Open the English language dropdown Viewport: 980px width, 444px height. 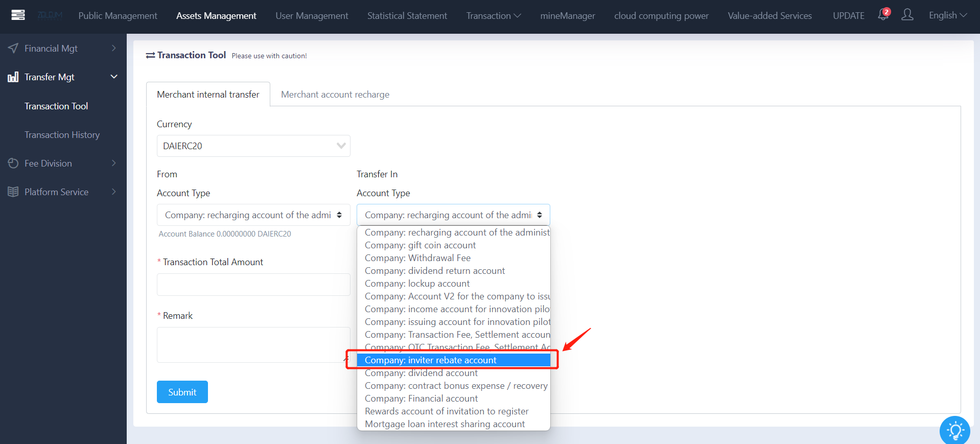[x=948, y=15]
